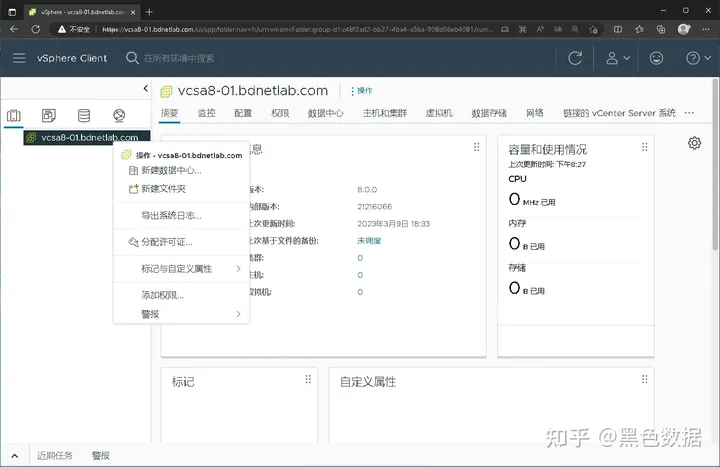Open the user account menu
The width and height of the screenshot is (720, 467).
click(x=617, y=58)
